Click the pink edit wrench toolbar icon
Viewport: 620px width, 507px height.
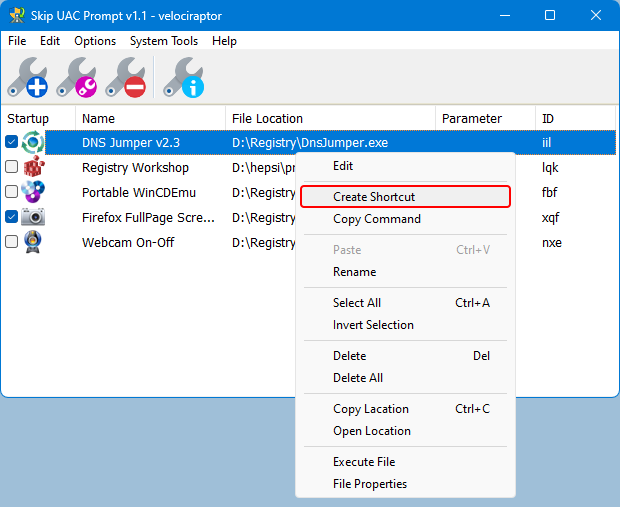(77, 77)
